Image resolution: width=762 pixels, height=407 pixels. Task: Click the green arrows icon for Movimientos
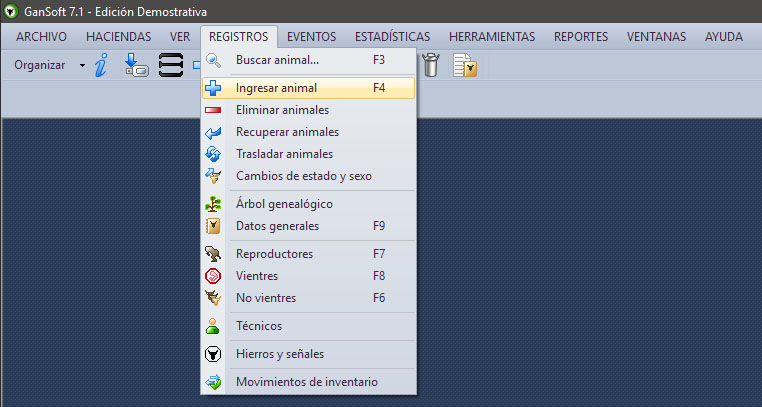[213, 382]
